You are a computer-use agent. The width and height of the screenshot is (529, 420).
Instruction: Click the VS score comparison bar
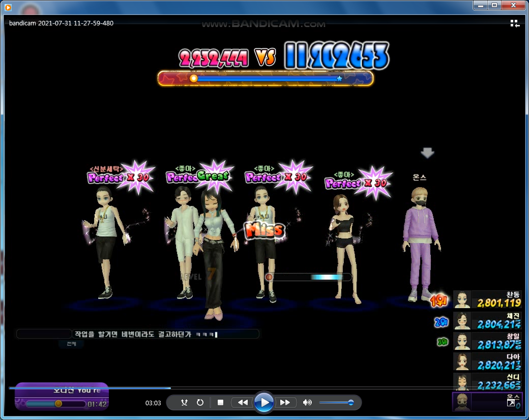pos(266,78)
